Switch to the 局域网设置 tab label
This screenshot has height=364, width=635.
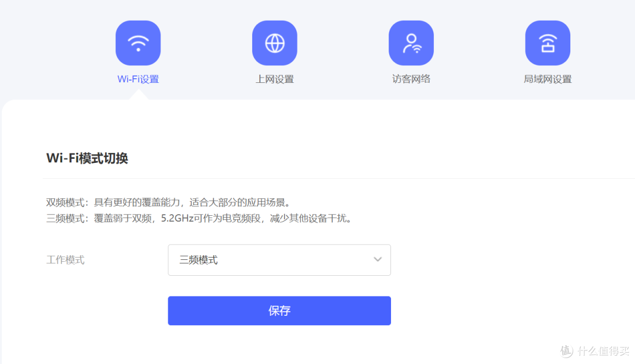[x=547, y=79]
